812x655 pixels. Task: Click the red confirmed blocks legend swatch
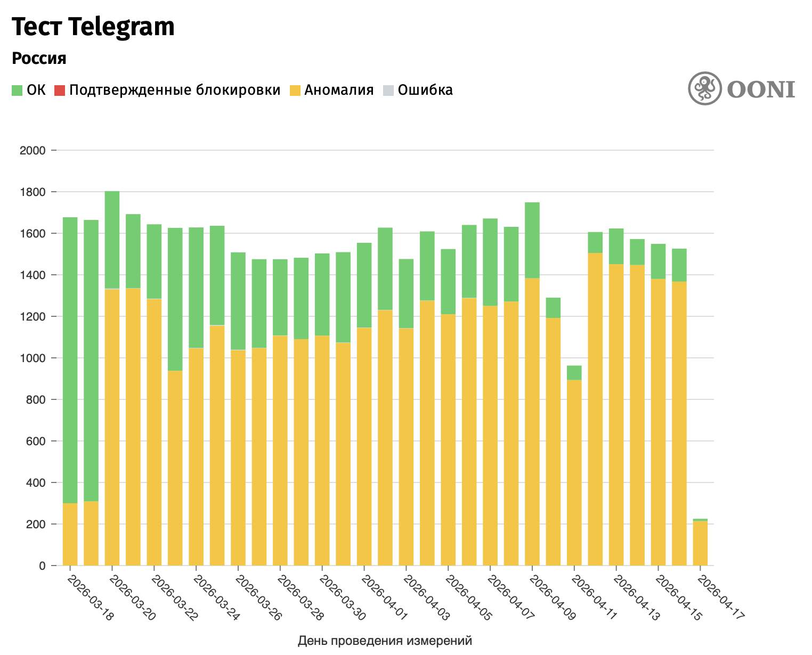(x=59, y=91)
